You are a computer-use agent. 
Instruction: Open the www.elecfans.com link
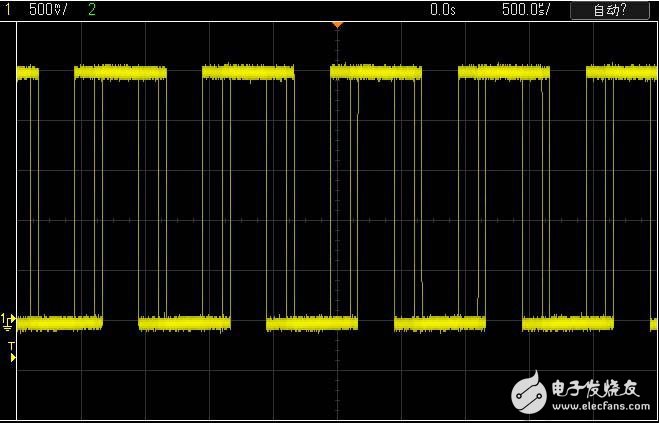(x=599, y=406)
